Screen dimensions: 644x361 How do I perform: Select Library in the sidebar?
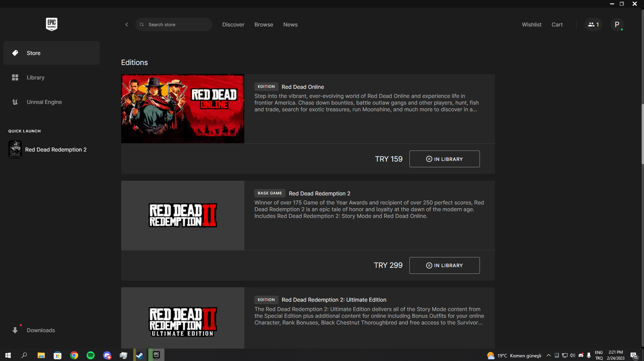(51, 77)
